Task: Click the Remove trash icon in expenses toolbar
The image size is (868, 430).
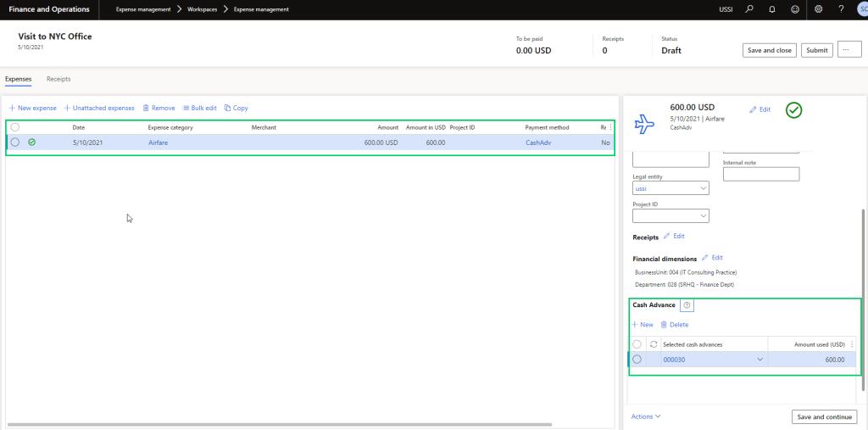Action: click(x=147, y=109)
